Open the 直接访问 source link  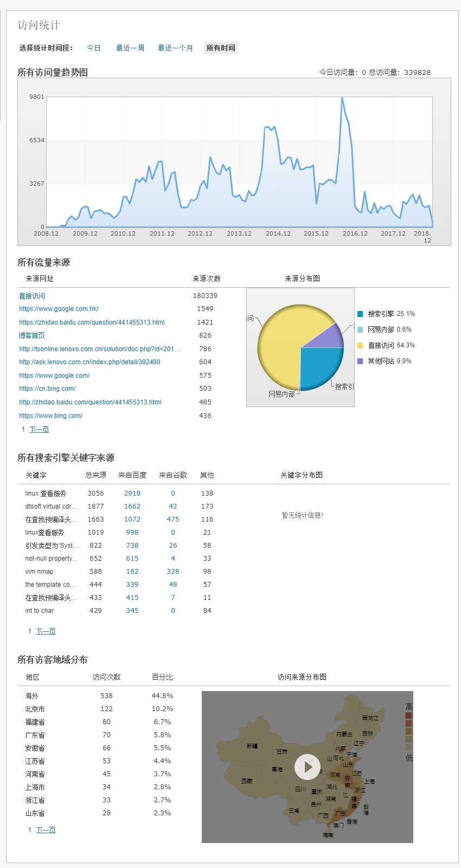point(32,296)
